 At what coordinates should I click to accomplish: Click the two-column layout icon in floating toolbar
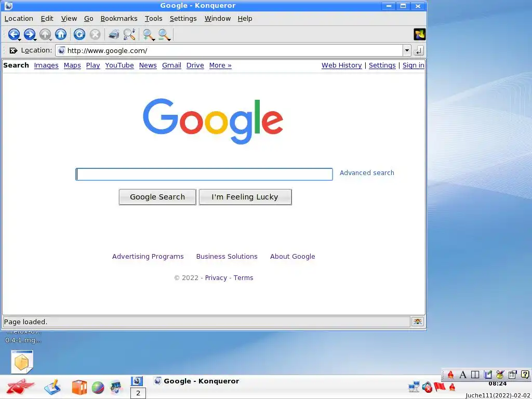click(475, 375)
